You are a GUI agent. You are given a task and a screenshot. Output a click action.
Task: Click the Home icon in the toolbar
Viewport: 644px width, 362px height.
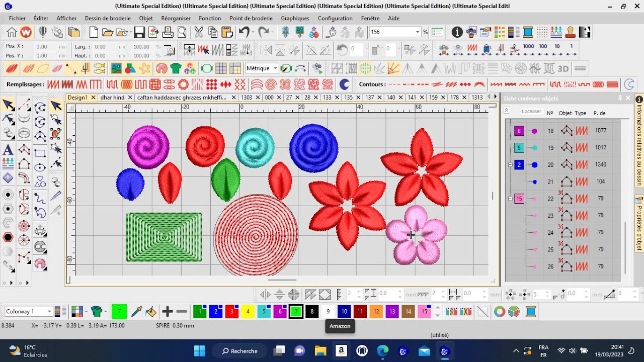coord(12,32)
